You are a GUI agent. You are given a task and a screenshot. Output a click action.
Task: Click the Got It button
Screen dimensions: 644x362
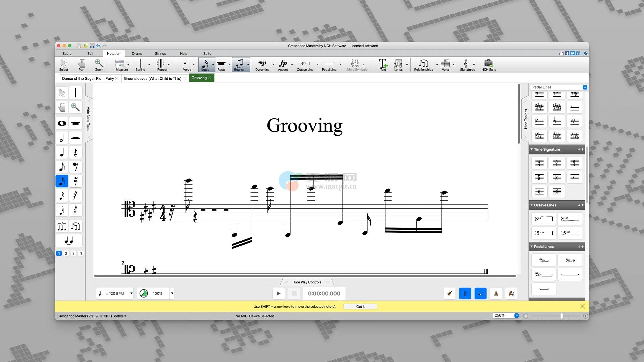point(360,307)
